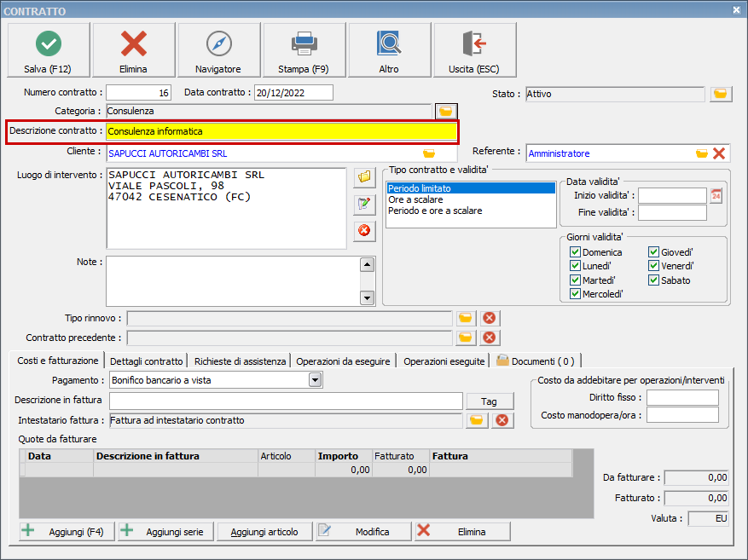Clear Tipo rinnovo with red X icon

490,318
